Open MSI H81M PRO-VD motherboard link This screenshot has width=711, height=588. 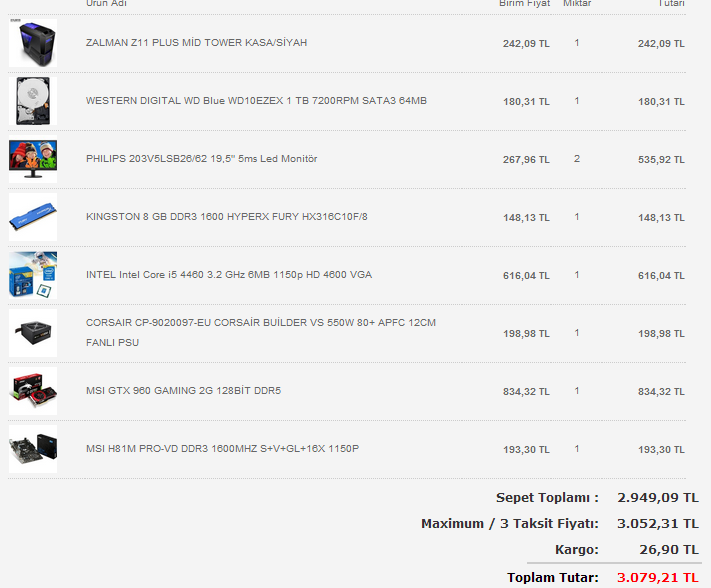[x=222, y=449]
